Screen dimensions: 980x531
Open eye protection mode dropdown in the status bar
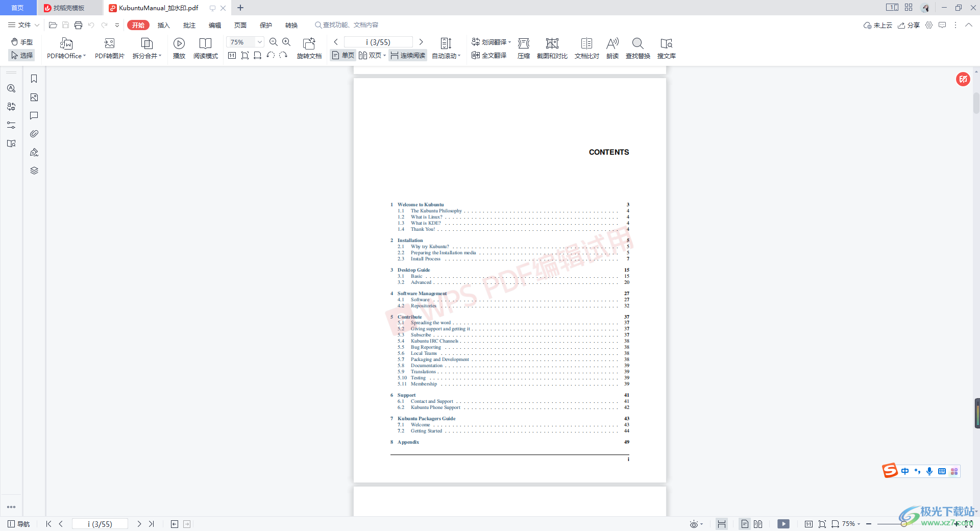coord(697,524)
